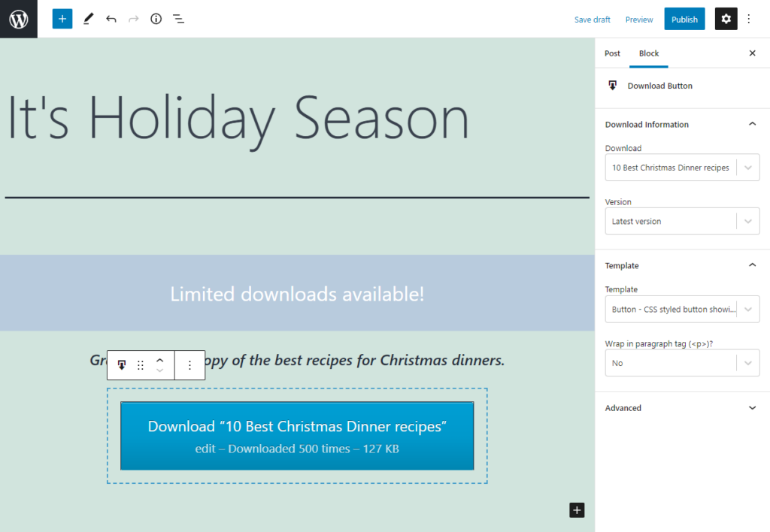Collapse the Download Information section
Image resolution: width=770 pixels, height=532 pixels.
pos(682,124)
